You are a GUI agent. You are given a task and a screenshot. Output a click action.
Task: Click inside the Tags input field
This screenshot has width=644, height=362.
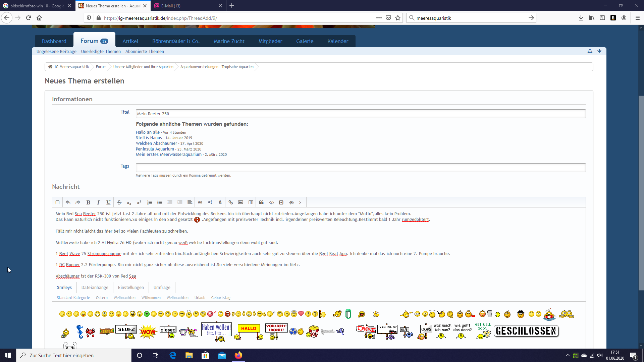tap(361, 168)
